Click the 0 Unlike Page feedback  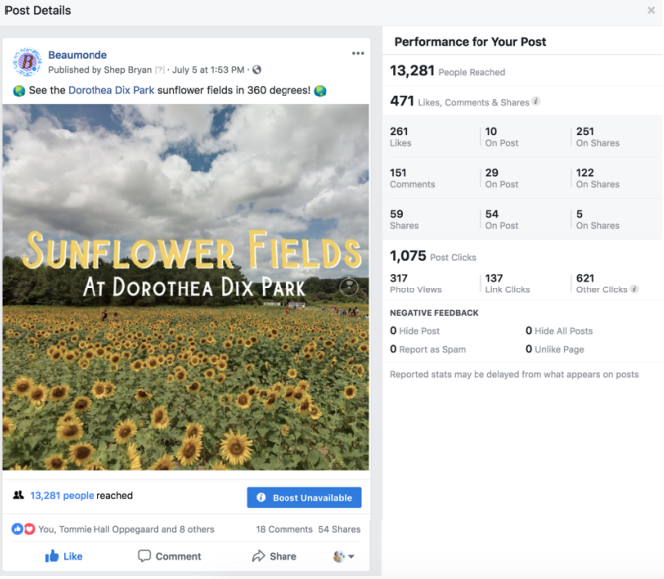(x=555, y=349)
